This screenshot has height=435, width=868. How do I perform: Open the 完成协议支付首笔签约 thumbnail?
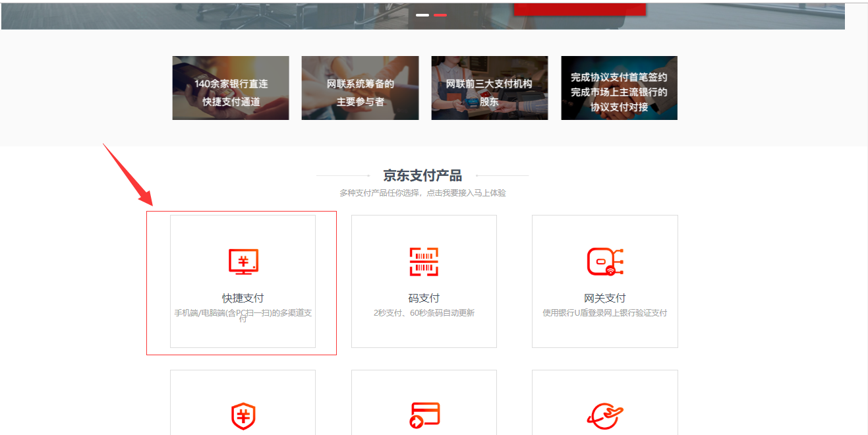click(619, 88)
